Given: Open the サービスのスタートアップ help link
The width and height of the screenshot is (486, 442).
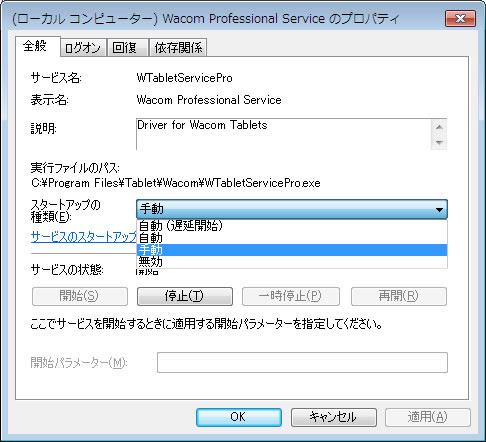Looking at the screenshot, I should pyautogui.click(x=84, y=237).
